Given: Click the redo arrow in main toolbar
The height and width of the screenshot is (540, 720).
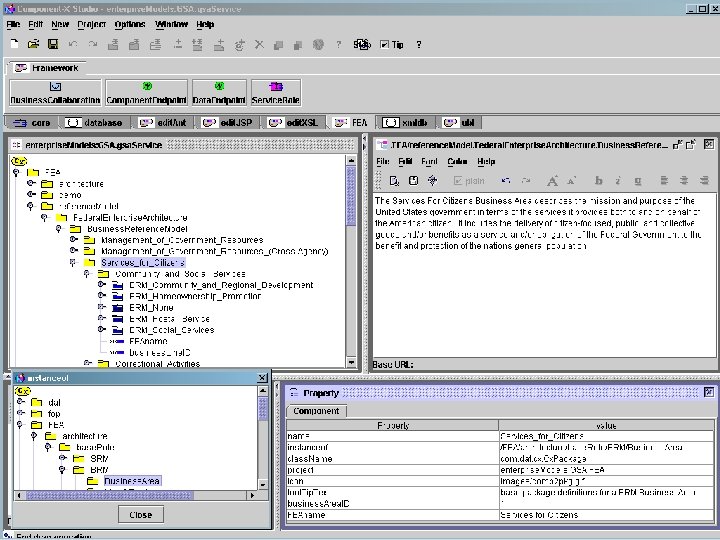Looking at the screenshot, I should point(93,44).
